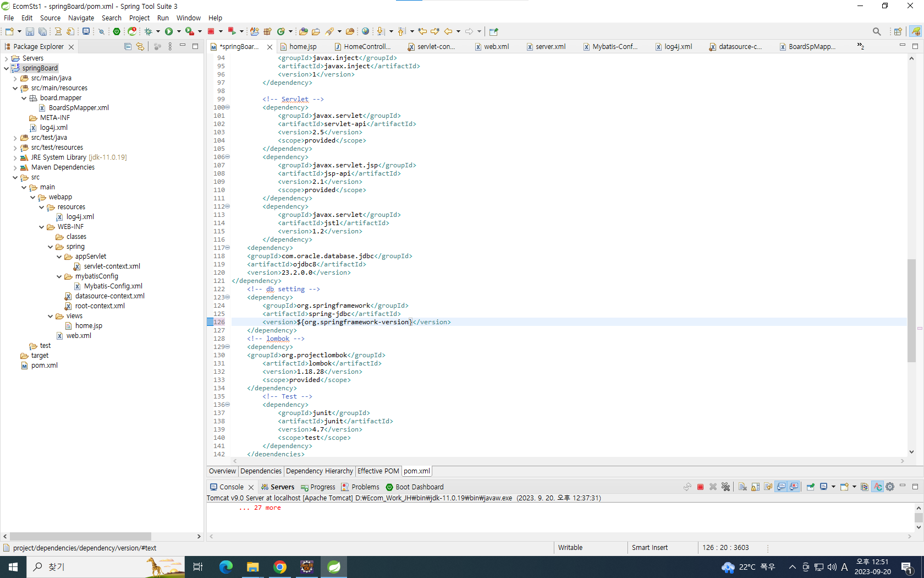Open the Project menu
The image size is (924, 578).
(139, 18)
